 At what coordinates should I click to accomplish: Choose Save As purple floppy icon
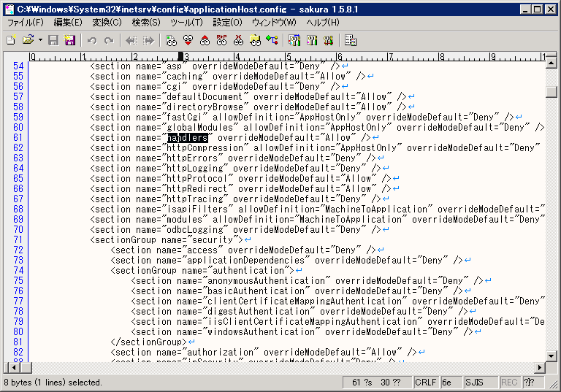[69, 40]
